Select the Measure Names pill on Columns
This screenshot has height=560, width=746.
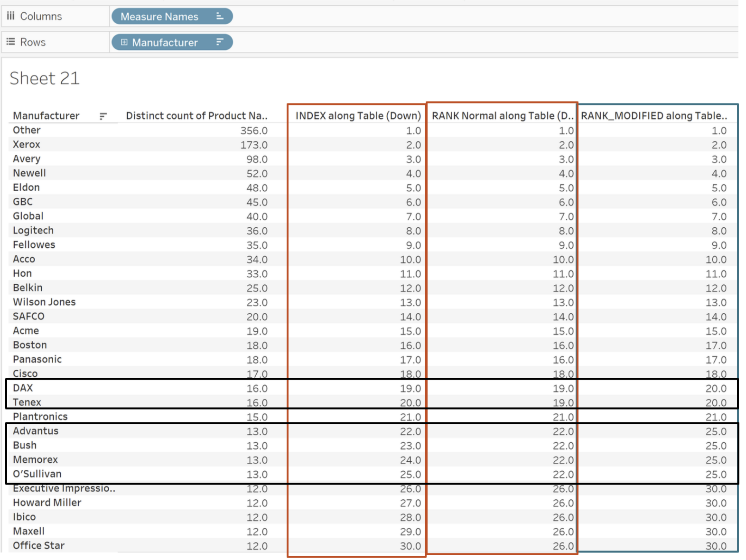coord(172,16)
